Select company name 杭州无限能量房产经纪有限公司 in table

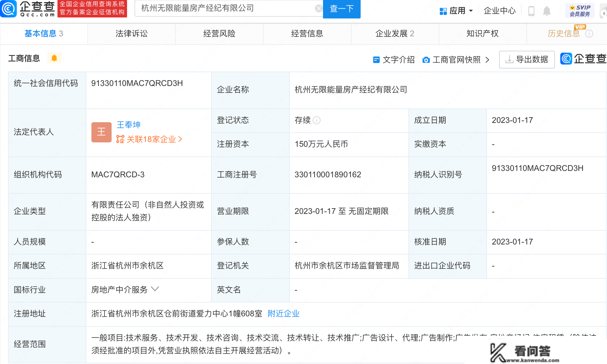351,90
